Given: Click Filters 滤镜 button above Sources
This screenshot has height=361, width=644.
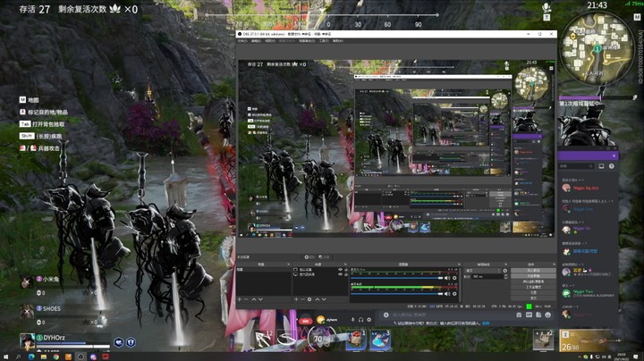Looking at the screenshot, I should (x=324, y=256).
